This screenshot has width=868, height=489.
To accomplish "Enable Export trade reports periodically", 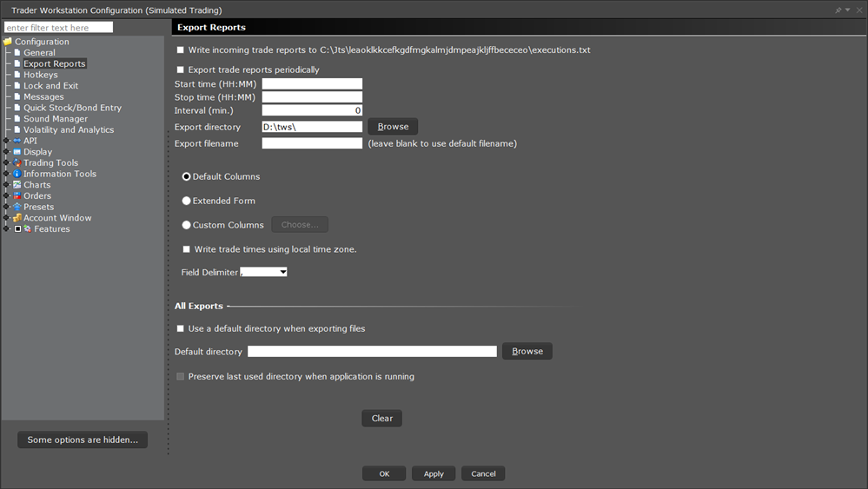I will [181, 69].
